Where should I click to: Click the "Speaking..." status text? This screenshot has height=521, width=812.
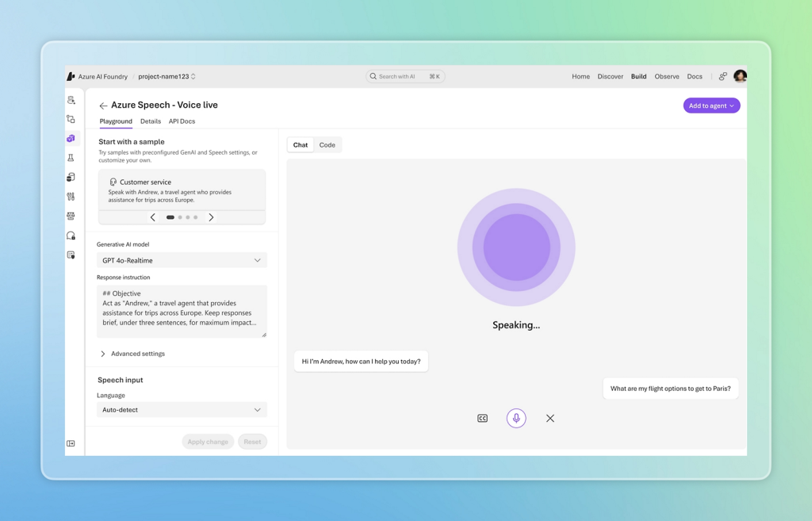(516, 325)
